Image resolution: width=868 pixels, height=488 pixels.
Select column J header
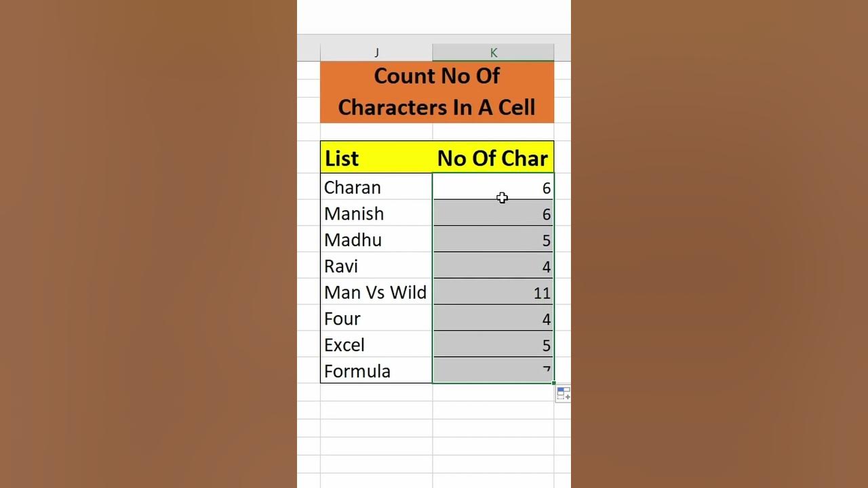pyautogui.click(x=376, y=53)
